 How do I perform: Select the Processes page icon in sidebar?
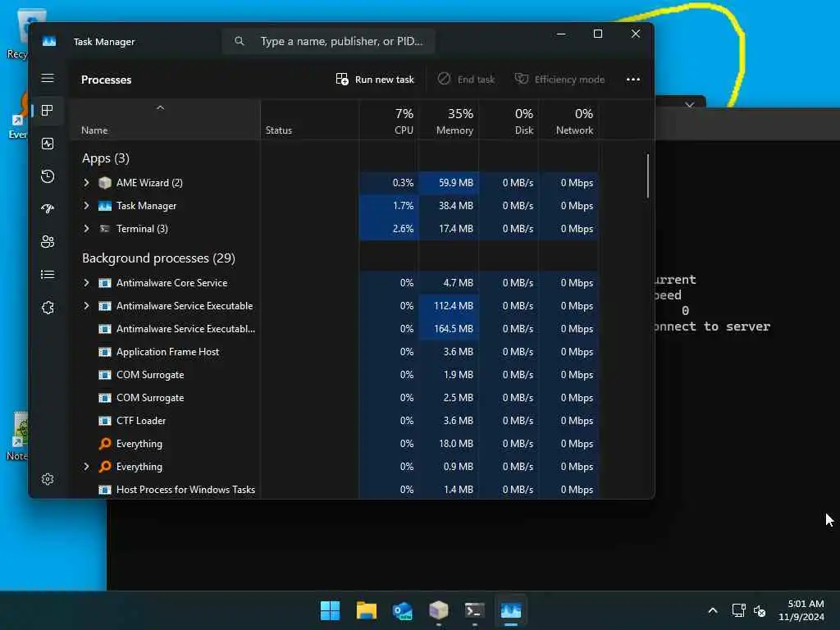(48, 111)
